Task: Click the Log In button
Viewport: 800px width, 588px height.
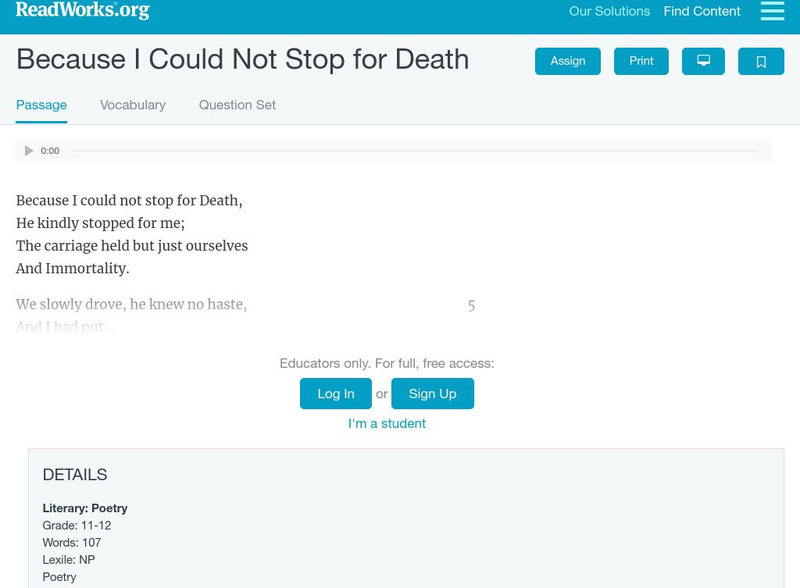Action: click(336, 394)
